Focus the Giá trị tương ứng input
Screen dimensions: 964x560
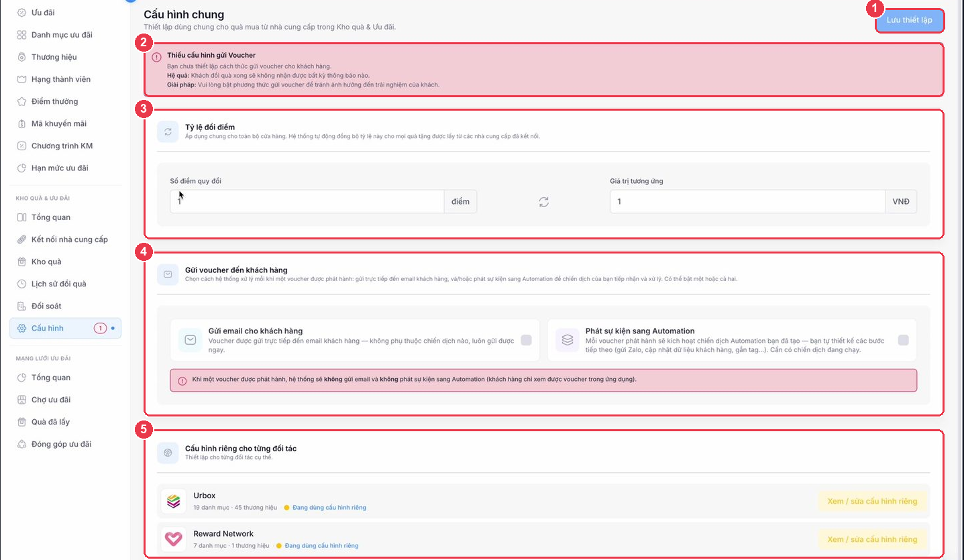tap(747, 201)
